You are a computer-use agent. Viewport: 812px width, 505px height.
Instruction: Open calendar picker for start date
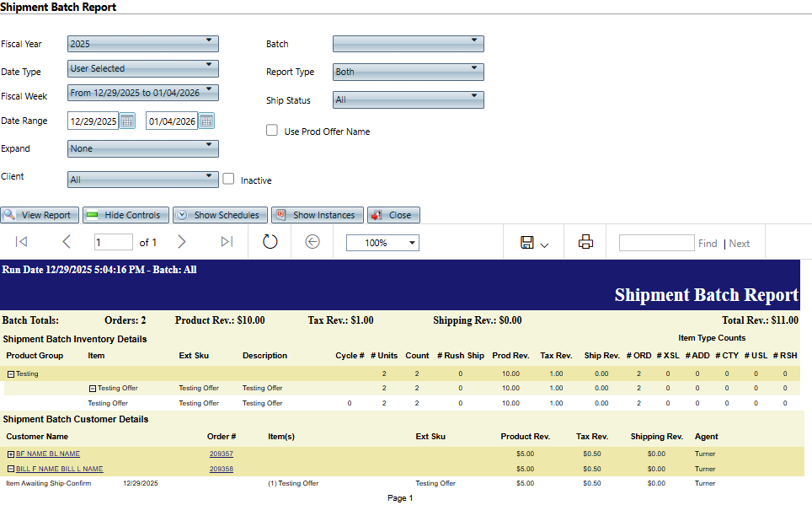[x=127, y=121]
